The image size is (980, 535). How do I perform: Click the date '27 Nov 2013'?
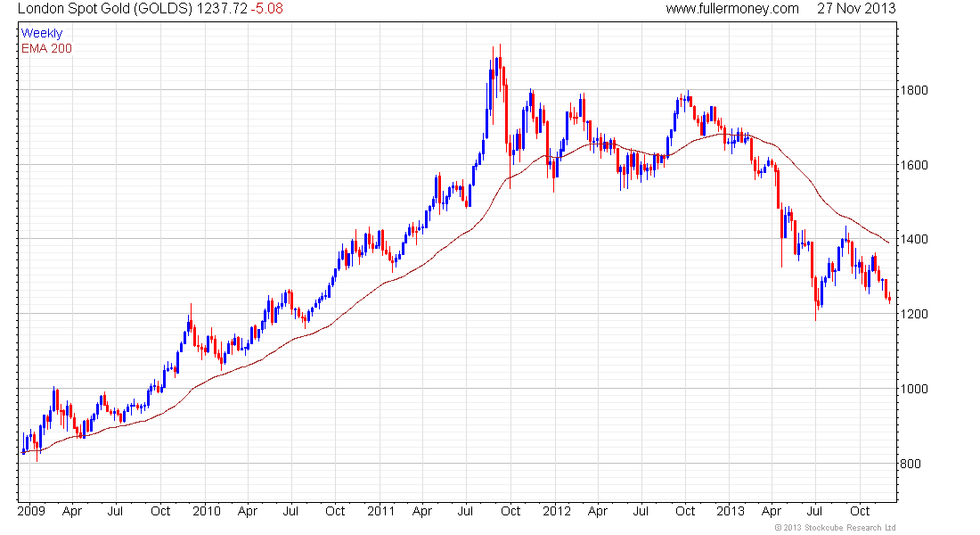click(856, 9)
